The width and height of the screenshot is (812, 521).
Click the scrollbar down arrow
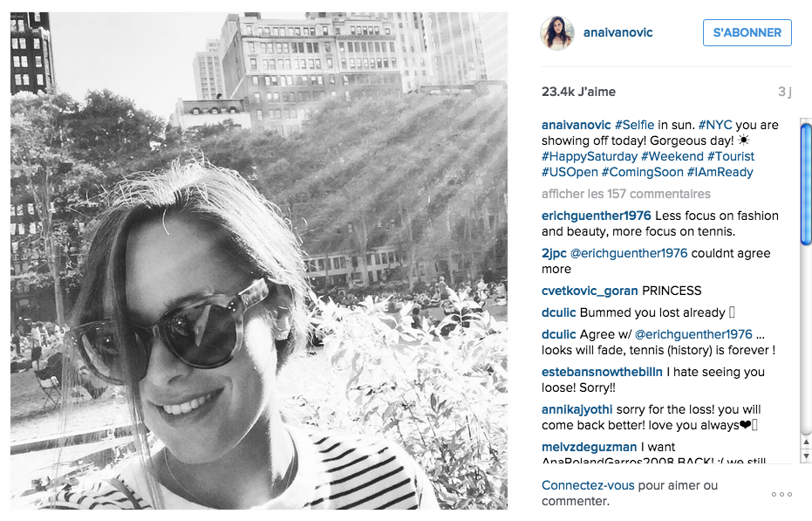tap(806, 456)
